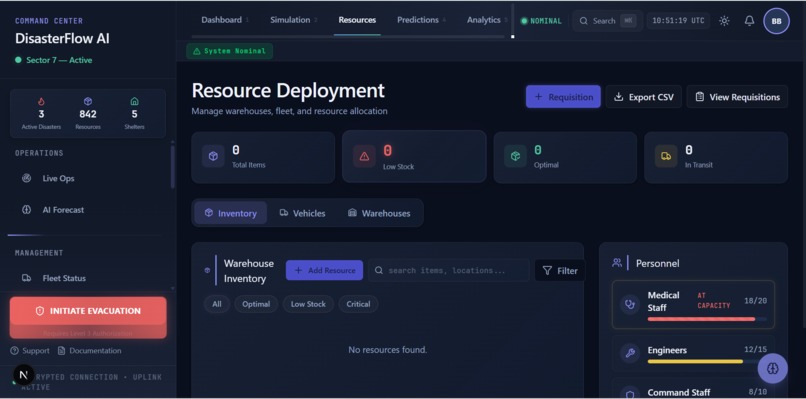Click the Live Ops radar icon
The height and width of the screenshot is (399, 806).
click(x=27, y=178)
